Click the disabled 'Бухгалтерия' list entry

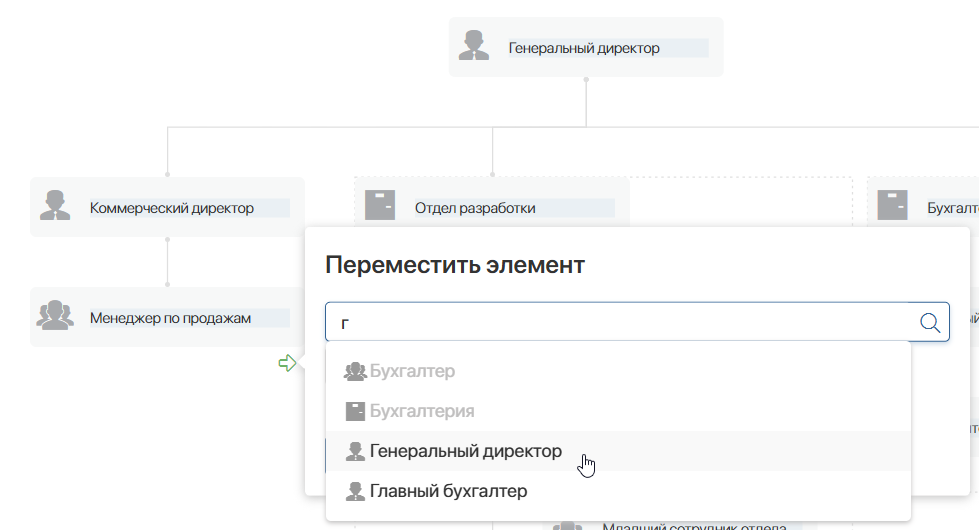(618, 411)
